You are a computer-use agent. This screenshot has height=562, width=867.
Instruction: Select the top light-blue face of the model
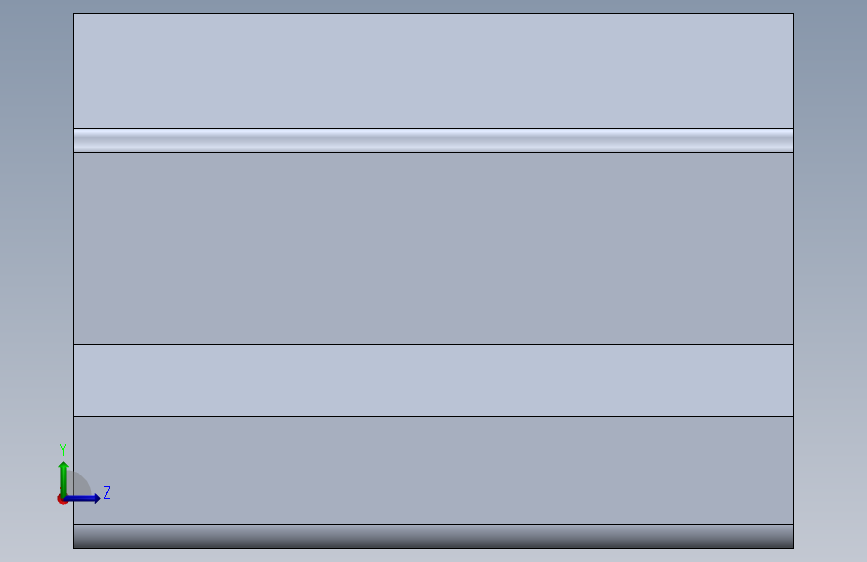(434, 71)
